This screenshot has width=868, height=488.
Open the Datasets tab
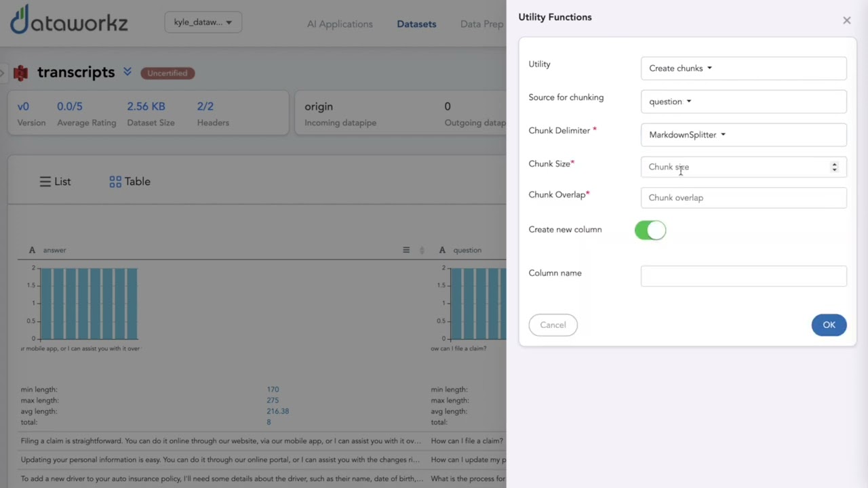point(416,24)
